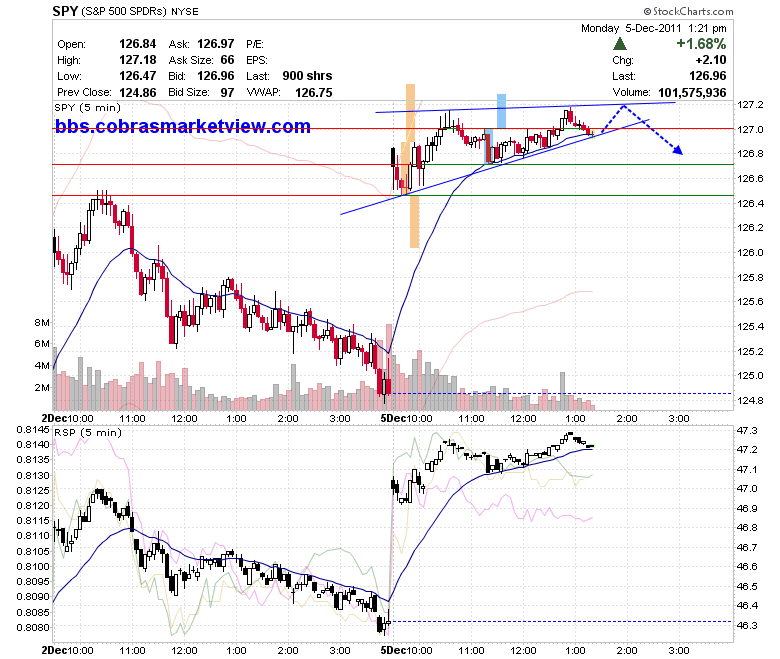Click the 46.8 RSP price axis label
The image size is (780, 659).
tap(747, 528)
